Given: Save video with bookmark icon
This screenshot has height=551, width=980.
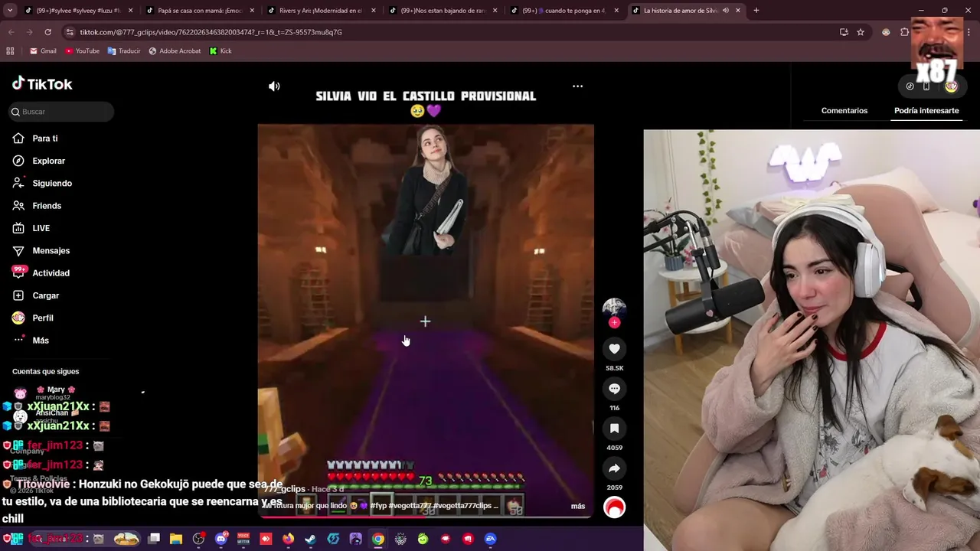Looking at the screenshot, I should click(x=614, y=429).
